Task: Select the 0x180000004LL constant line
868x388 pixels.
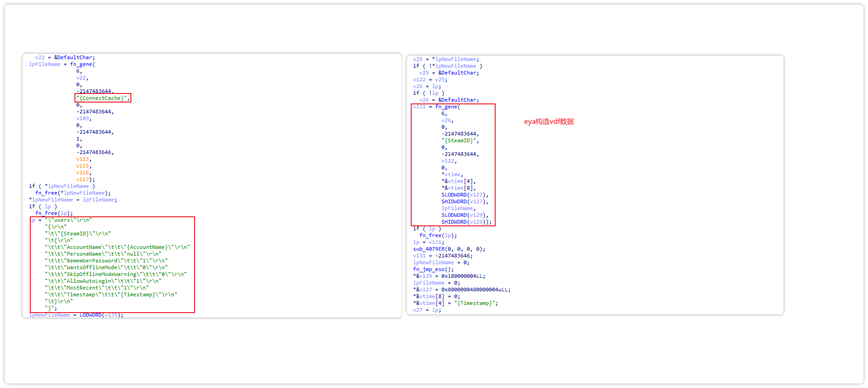Action: click(449, 276)
